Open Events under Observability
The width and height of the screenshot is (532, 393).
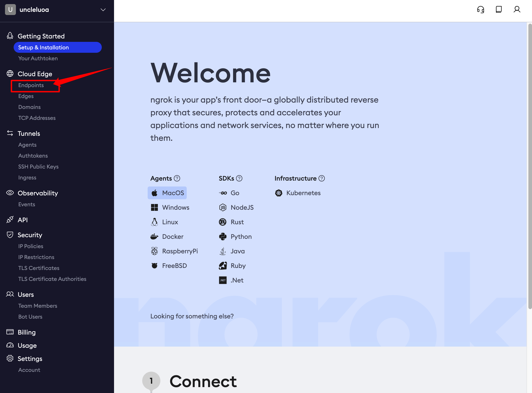[27, 204]
